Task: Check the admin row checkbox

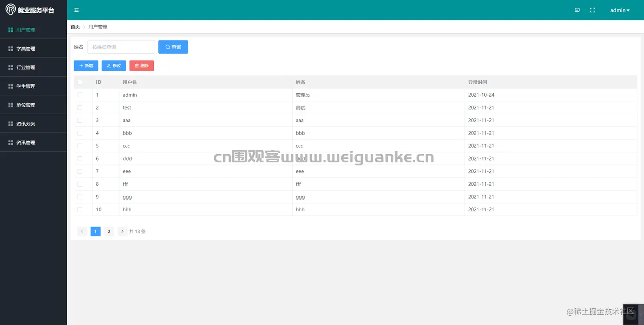Action: point(80,95)
